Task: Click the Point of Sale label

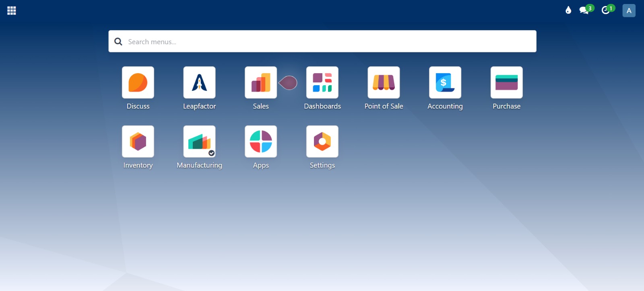Action: 384,106
